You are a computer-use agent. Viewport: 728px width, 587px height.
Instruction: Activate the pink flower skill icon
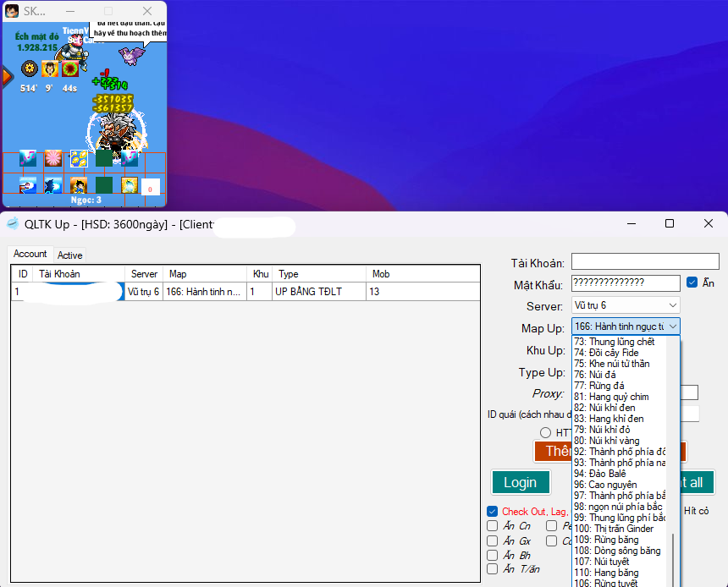pos(53,158)
